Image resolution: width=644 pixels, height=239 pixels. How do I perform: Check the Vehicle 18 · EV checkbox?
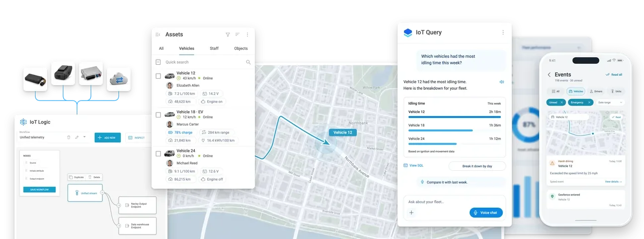pyautogui.click(x=158, y=115)
